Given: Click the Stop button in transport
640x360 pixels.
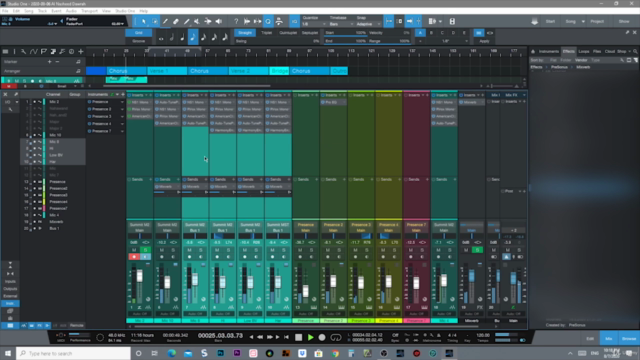Looking at the screenshot, I should pyautogui.click(x=298, y=337).
